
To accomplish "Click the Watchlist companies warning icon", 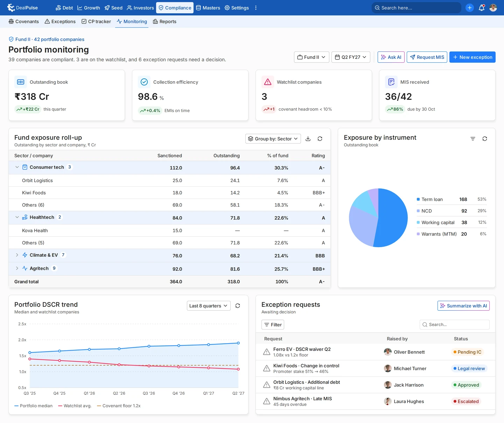I will [x=268, y=82].
